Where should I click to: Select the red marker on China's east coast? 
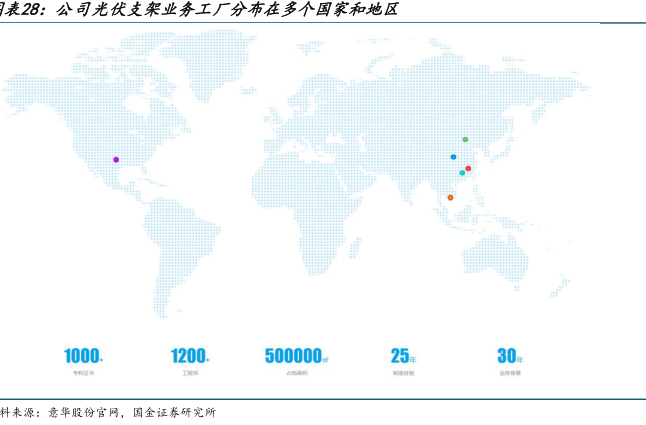468,168
